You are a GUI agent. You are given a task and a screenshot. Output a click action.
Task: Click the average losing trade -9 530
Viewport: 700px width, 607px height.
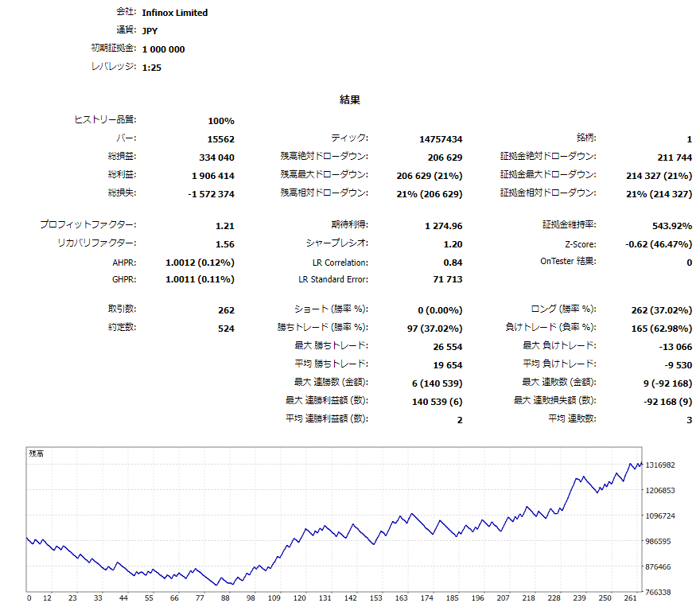678,365
